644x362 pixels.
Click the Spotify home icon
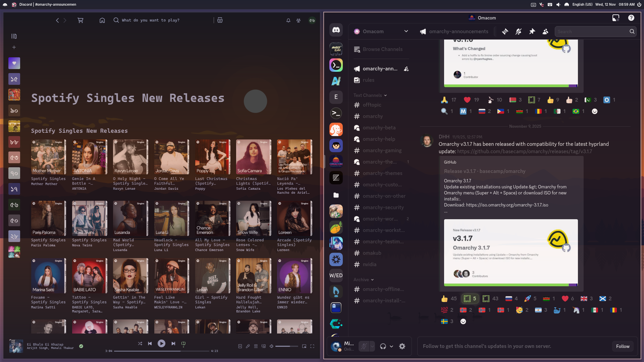tap(102, 20)
